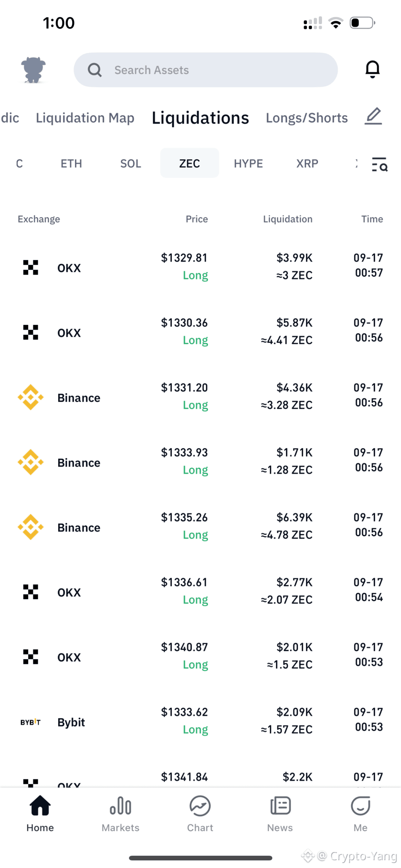Tap the notification bell icon
Viewport: 401px width, 868px height.
(372, 70)
